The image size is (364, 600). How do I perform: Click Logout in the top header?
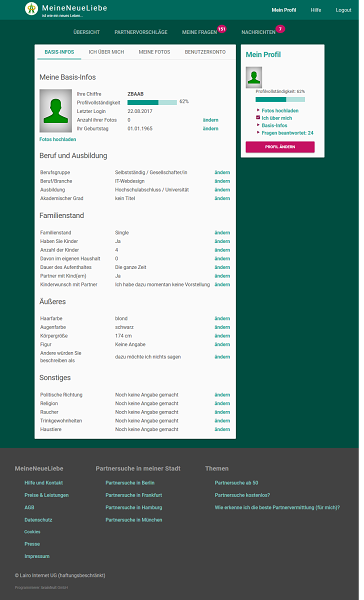(x=343, y=10)
